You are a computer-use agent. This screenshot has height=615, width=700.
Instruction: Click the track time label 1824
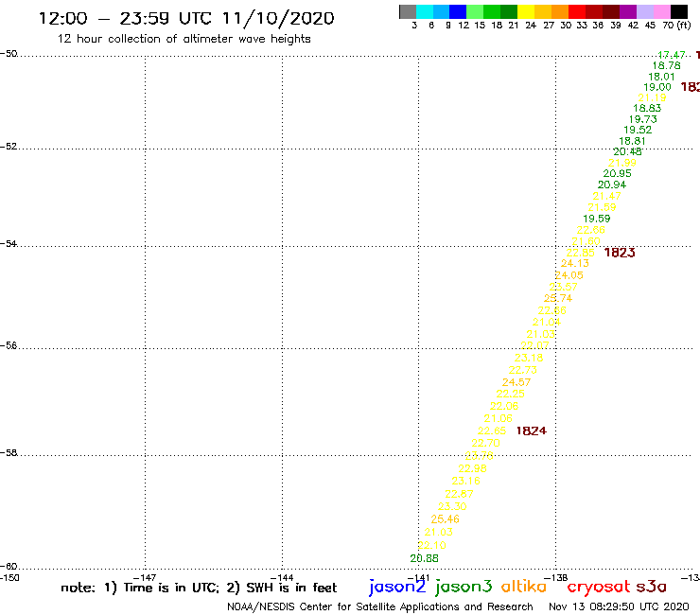[x=532, y=430]
